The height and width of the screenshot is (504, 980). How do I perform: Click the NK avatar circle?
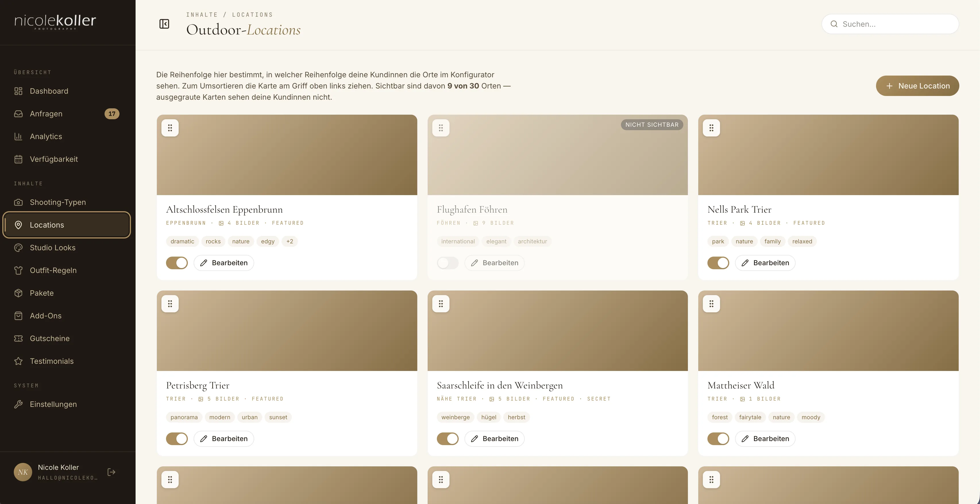pos(23,472)
